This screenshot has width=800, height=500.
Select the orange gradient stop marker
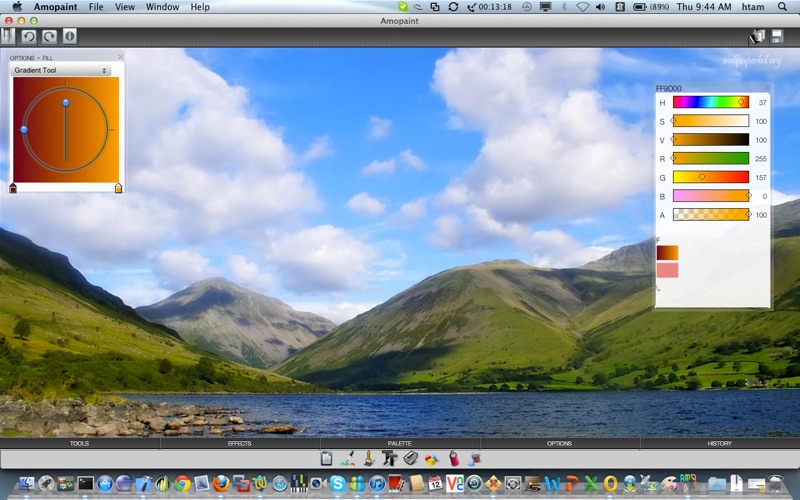[118, 188]
